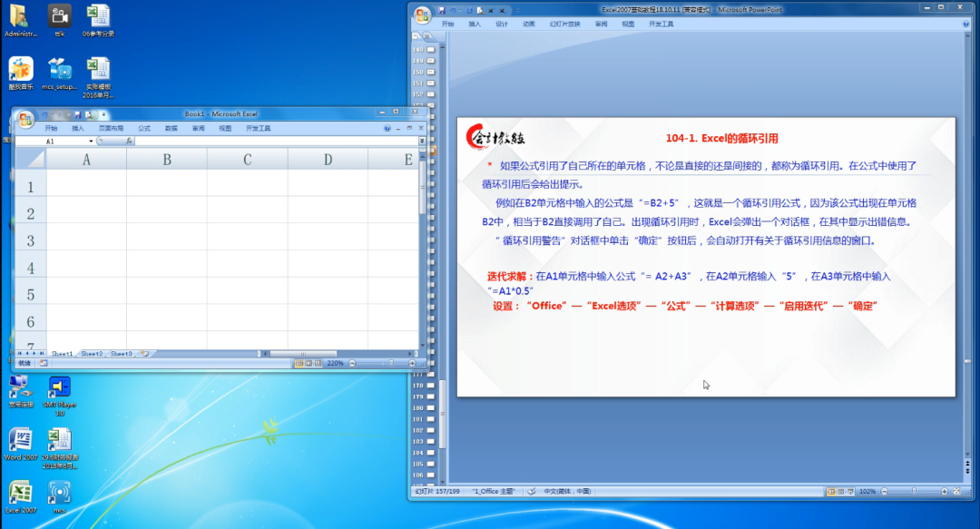Select column B header in Excel
Viewport: 980px width, 529px height.
[x=167, y=160]
